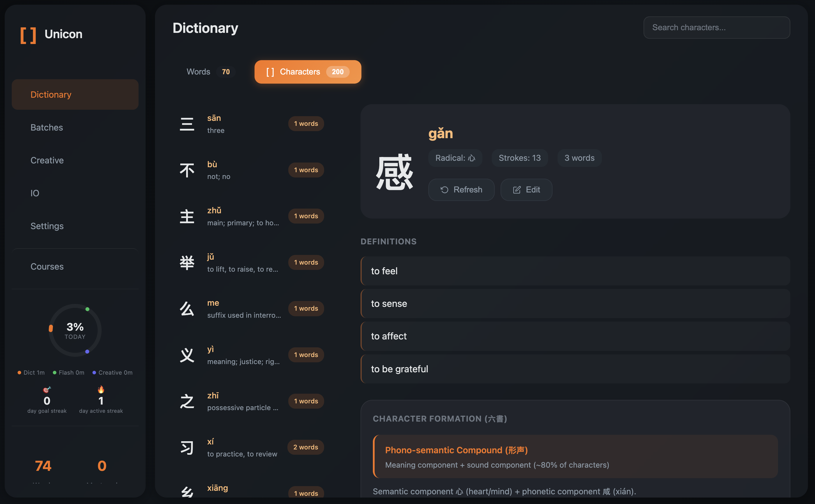The height and width of the screenshot is (504, 815).
Task: Expand the 3 words badge for 感
Action: (x=579, y=158)
